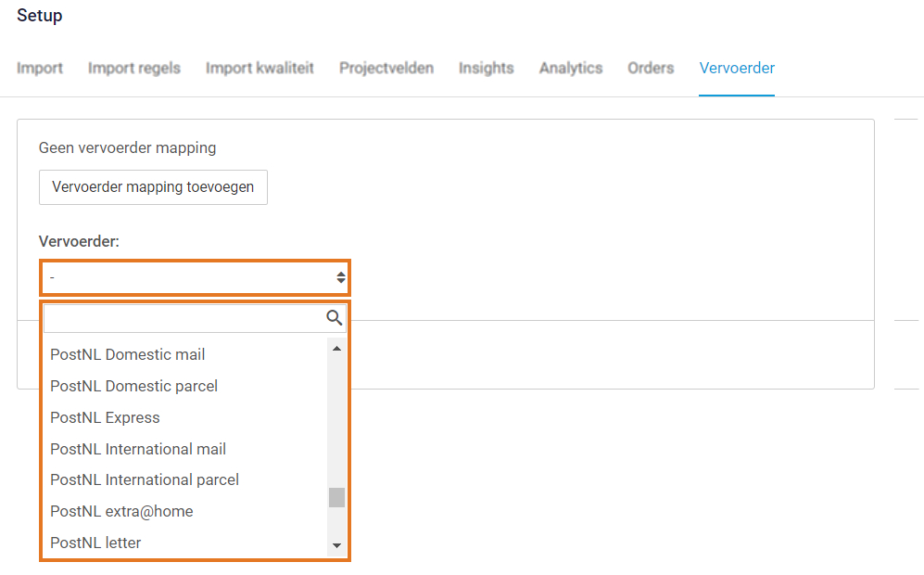Image resolution: width=924 pixels, height=575 pixels.
Task: Click Vervoerder mapping toevoegen button
Action: pos(153,187)
